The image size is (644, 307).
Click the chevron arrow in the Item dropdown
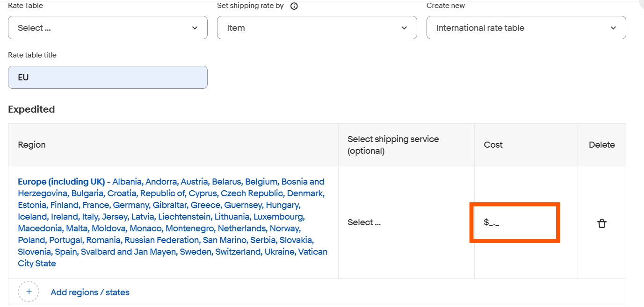pos(405,28)
